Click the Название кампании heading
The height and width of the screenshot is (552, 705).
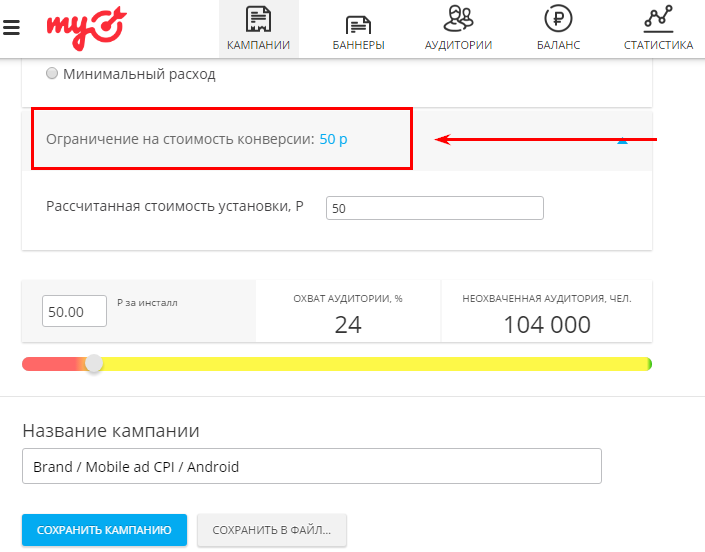pyautogui.click(x=111, y=431)
